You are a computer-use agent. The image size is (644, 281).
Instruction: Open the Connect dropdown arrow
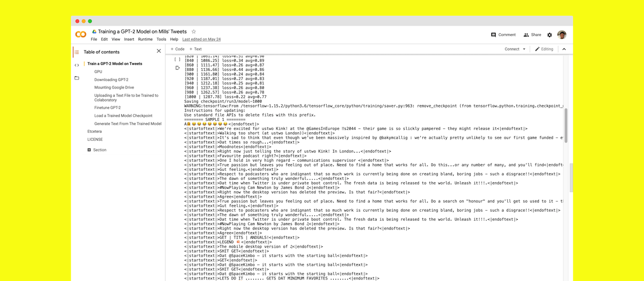point(524,49)
